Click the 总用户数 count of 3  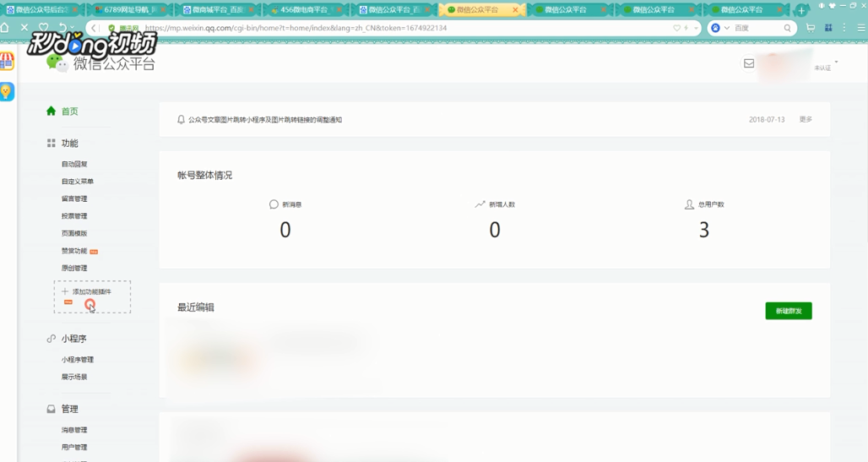pyautogui.click(x=704, y=230)
